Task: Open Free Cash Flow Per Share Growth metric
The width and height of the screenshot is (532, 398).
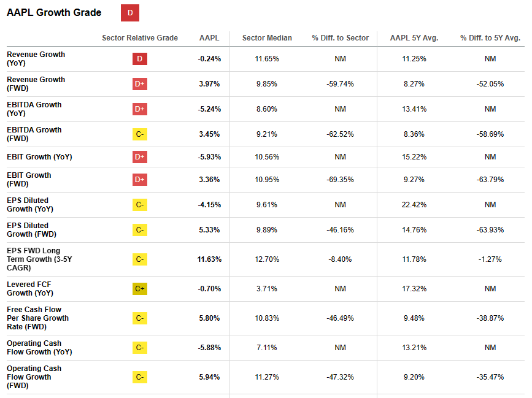Action: point(37,318)
